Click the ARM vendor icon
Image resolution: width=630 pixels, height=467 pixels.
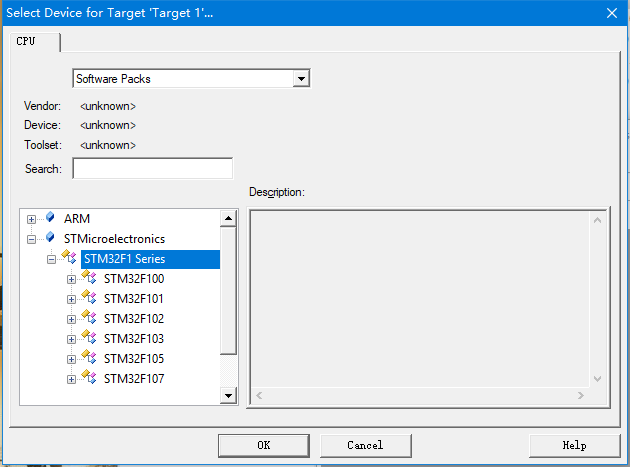click(x=50, y=217)
